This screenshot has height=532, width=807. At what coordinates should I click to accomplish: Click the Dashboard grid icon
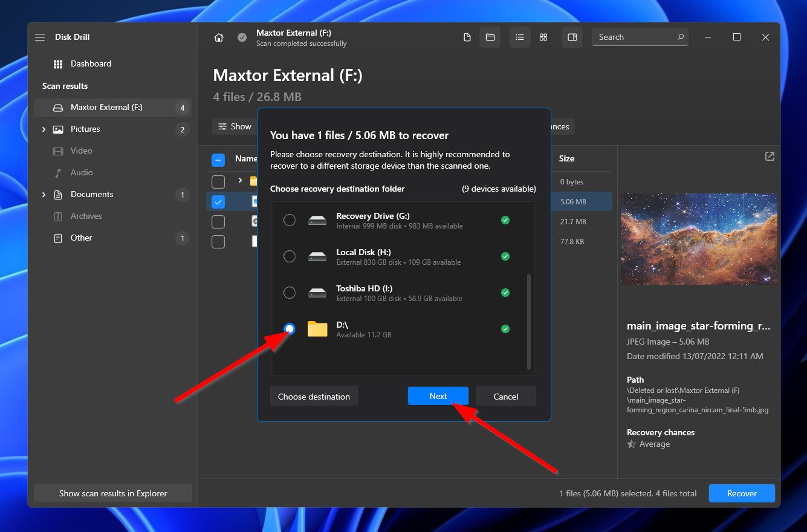coord(58,64)
